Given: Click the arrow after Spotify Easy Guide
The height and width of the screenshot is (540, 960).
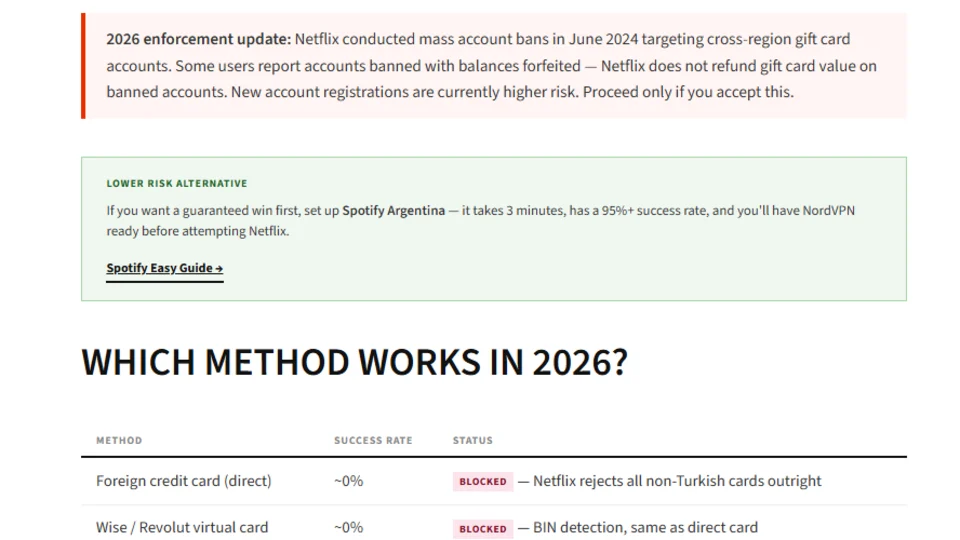Looking at the screenshot, I should (x=219, y=268).
